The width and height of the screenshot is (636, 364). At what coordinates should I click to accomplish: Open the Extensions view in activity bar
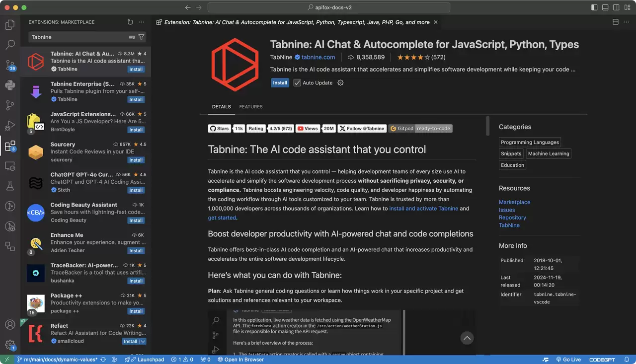click(10, 146)
